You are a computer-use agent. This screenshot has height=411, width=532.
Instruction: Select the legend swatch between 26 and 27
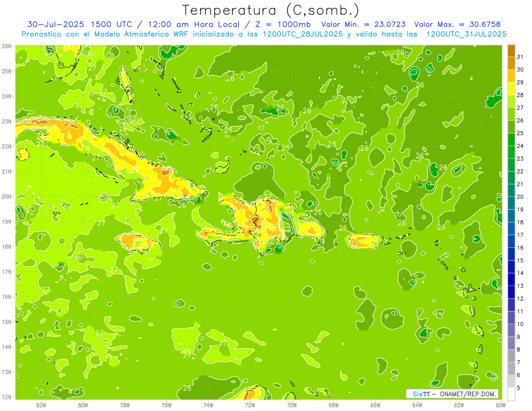(511, 114)
